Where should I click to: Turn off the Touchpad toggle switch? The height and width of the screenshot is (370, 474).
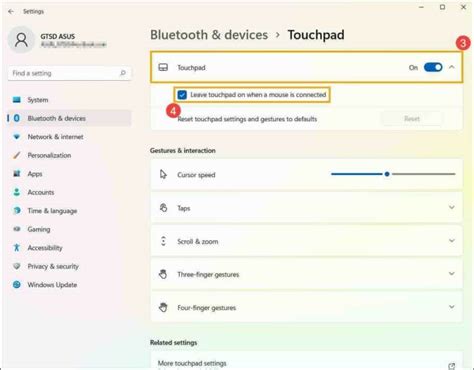point(433,67)
